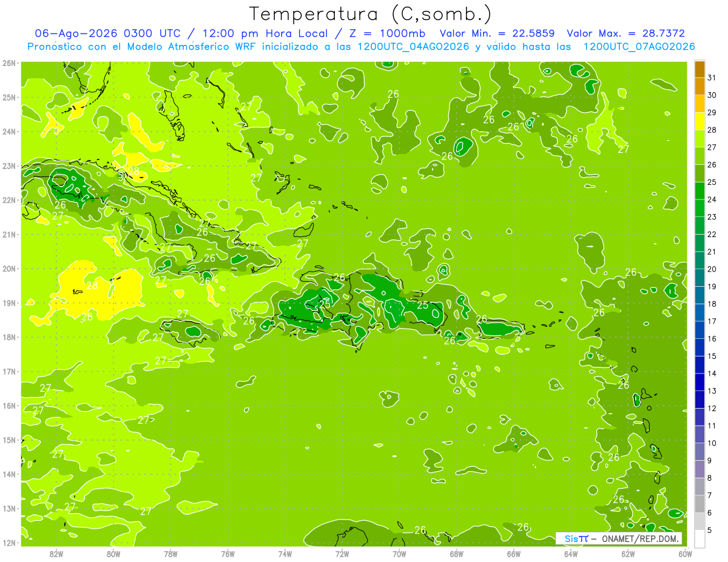
Task: Click gray legend swatch between 6 and 7
Action: [699, 503]
